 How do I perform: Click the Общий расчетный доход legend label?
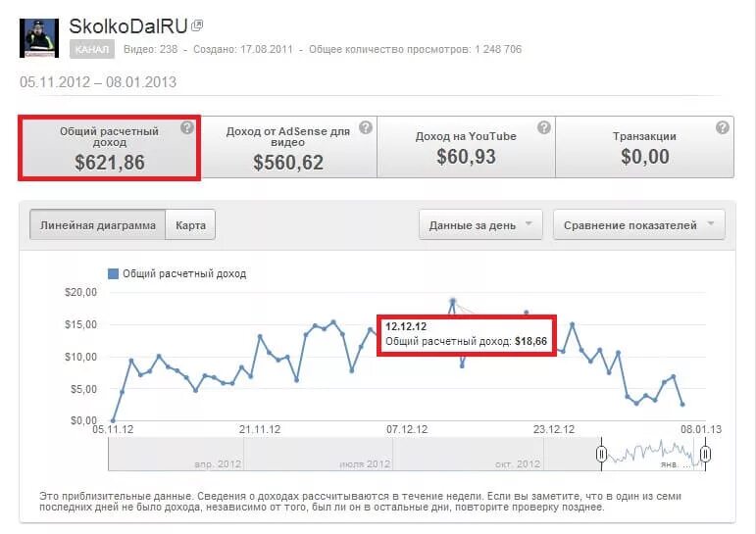[184, 273]
